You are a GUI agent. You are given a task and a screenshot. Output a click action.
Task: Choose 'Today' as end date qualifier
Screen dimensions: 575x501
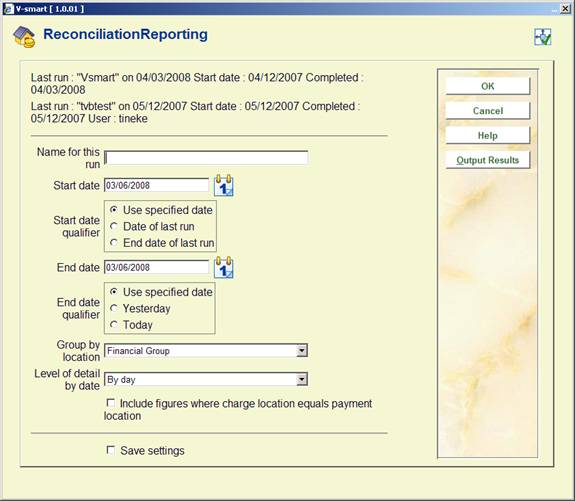(x=114, y=325)
